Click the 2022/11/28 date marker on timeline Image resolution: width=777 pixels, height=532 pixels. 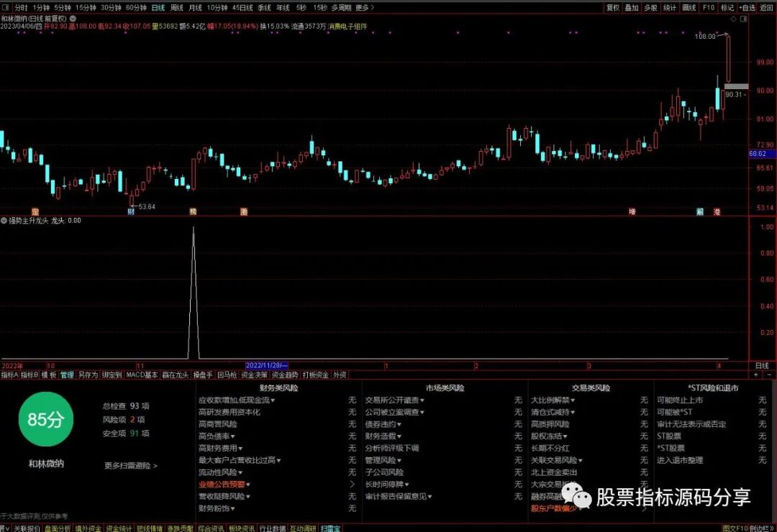coord(267,365)
